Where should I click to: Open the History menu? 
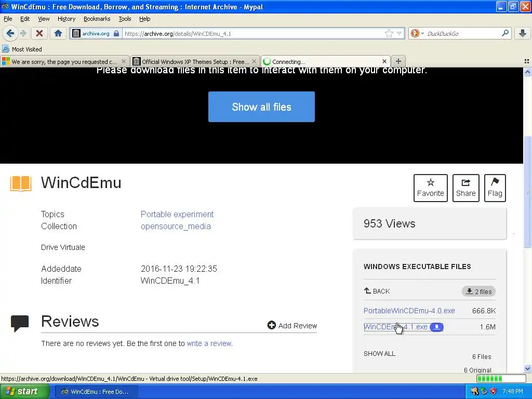click(x=66, y=19)
